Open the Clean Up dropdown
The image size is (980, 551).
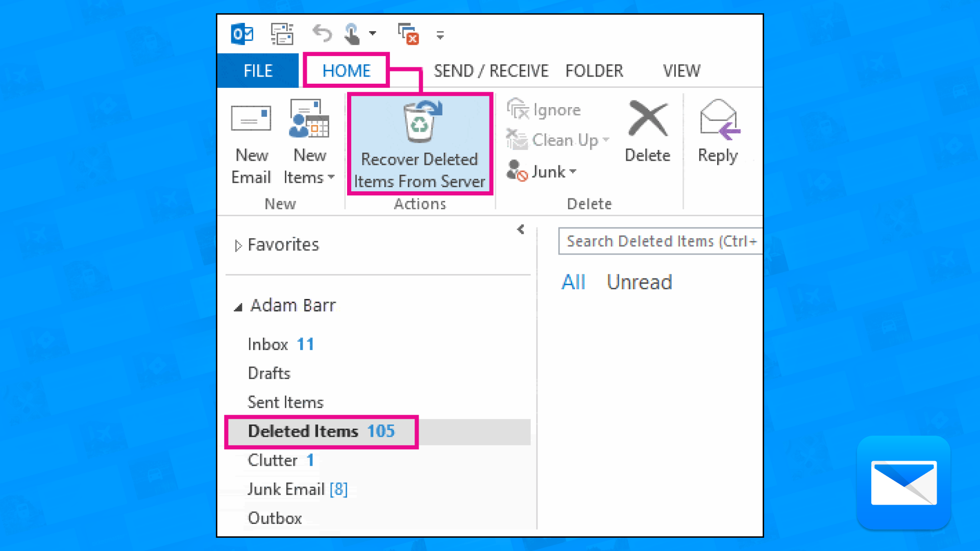[605, 140]
